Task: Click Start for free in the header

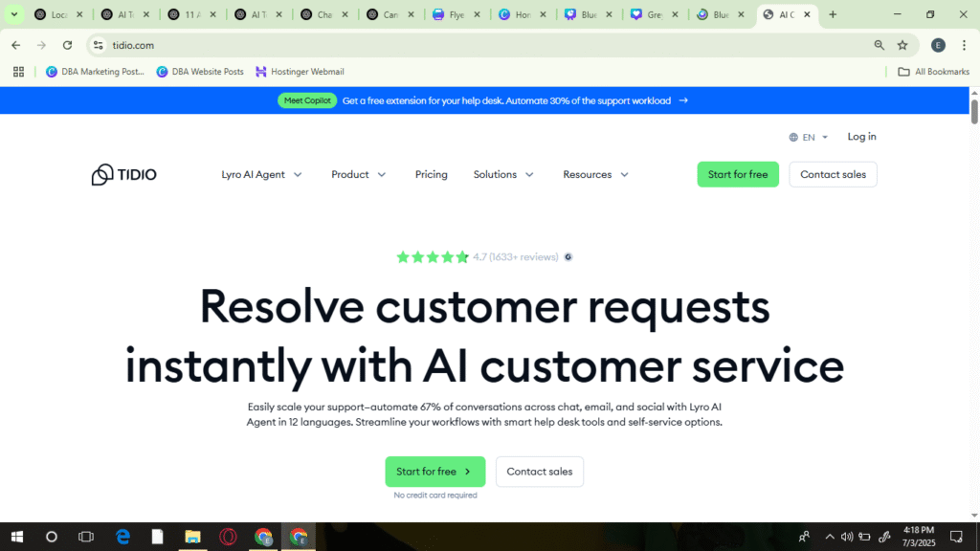Action: (738, 174)
